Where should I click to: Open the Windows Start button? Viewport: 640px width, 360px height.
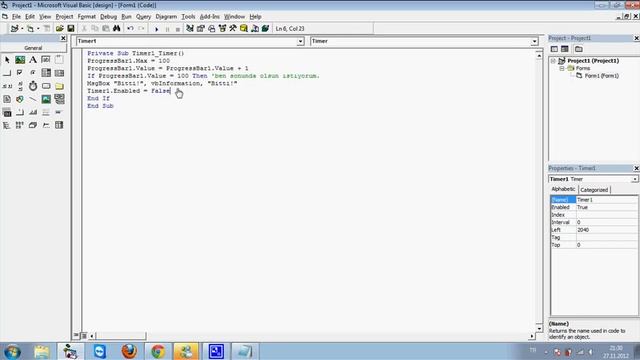(12, 351)
